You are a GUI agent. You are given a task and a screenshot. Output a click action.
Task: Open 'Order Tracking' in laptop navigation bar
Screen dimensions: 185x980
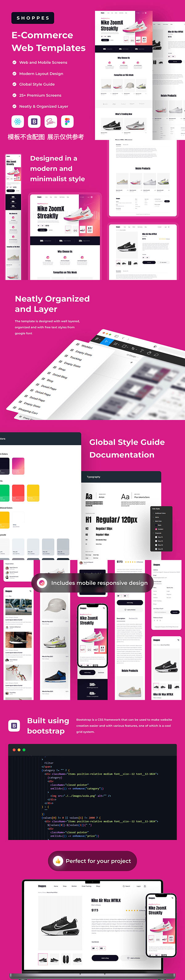(86, 886)
